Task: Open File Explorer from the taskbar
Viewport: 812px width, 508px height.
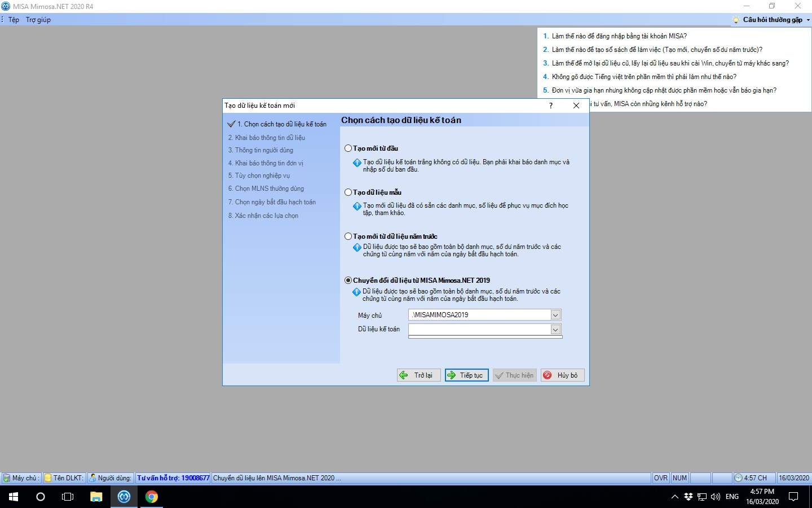Action: coord(96,497)
